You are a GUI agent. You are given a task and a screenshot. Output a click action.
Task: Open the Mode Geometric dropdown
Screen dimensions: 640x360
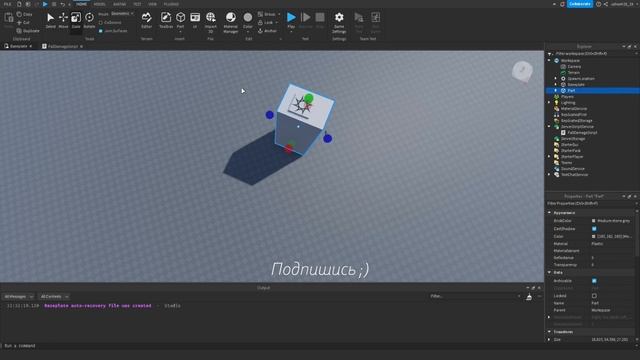click(x=122, y=13)
